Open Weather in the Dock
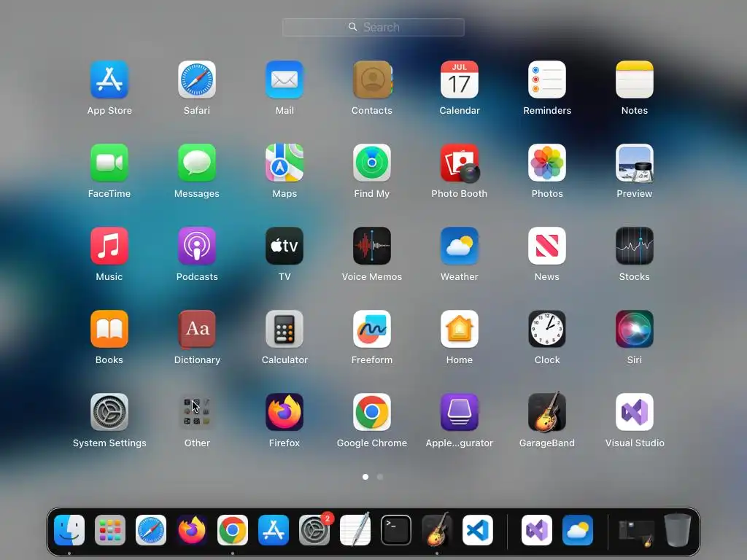 pyautogui.click(x=578, y=530)
